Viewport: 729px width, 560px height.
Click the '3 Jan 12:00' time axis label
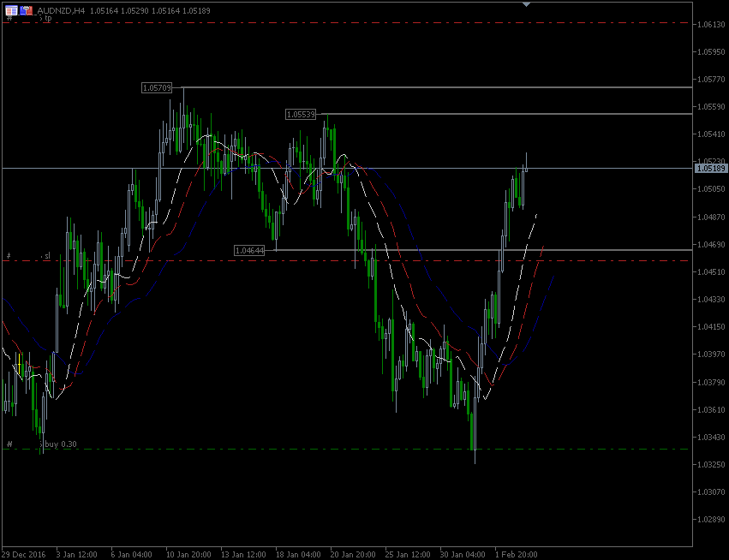[x=77, y=554]
